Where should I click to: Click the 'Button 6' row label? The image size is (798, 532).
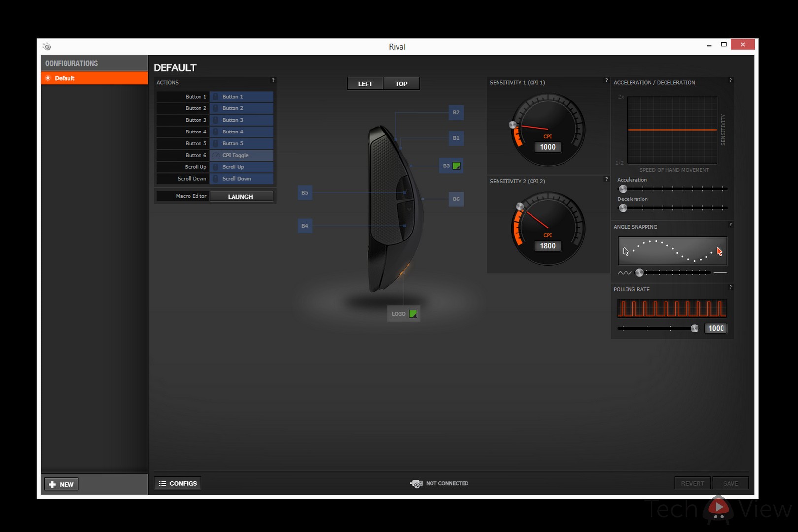coord(196,155)
